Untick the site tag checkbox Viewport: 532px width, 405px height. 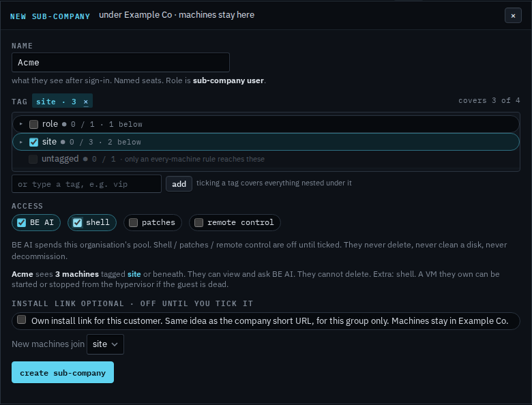click(33, 142)
